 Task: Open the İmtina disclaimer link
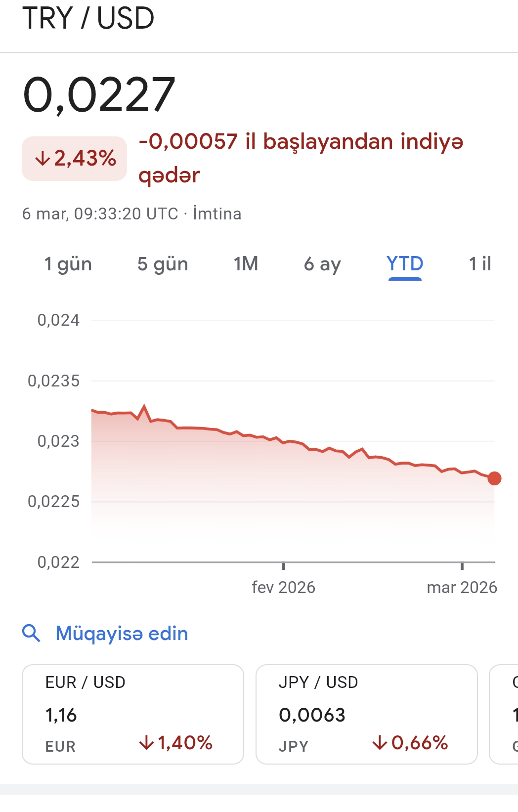217,214
